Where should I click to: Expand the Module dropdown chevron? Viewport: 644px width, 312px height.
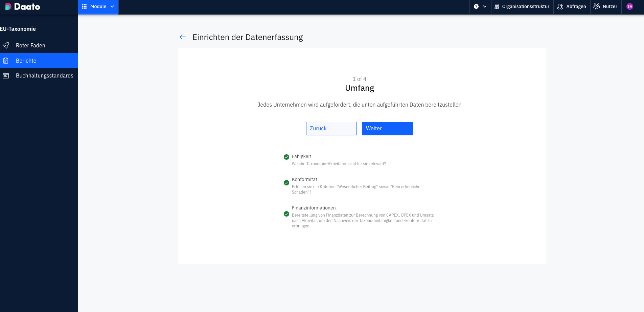click(112, 6)
